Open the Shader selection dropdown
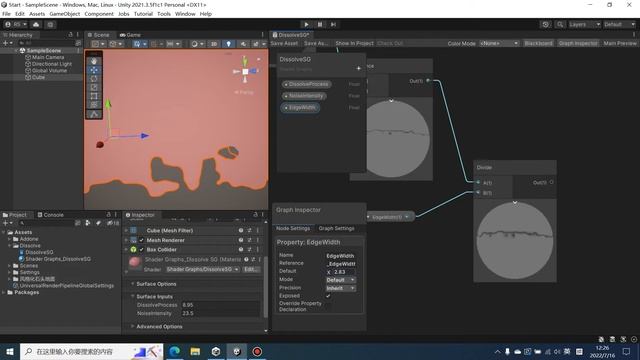Image resolution: width=640 pixels, height=360 pixels. point(202,269)
